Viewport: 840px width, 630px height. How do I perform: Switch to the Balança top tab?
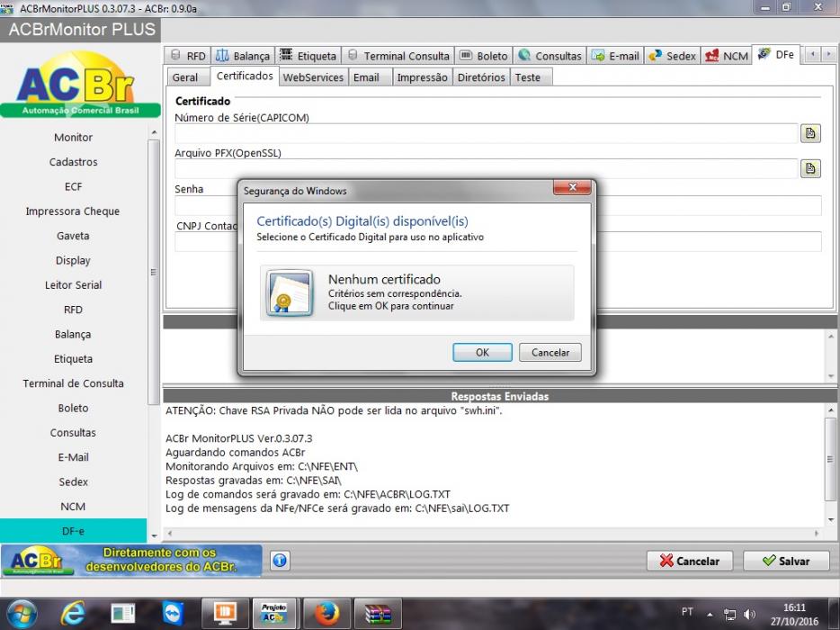click(x=243, y=56)
